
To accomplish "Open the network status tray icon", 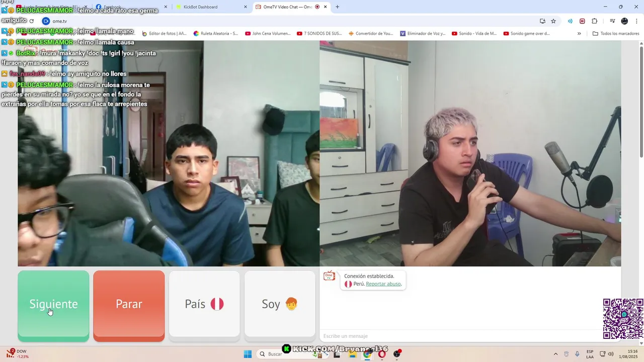I will (602, 354).
